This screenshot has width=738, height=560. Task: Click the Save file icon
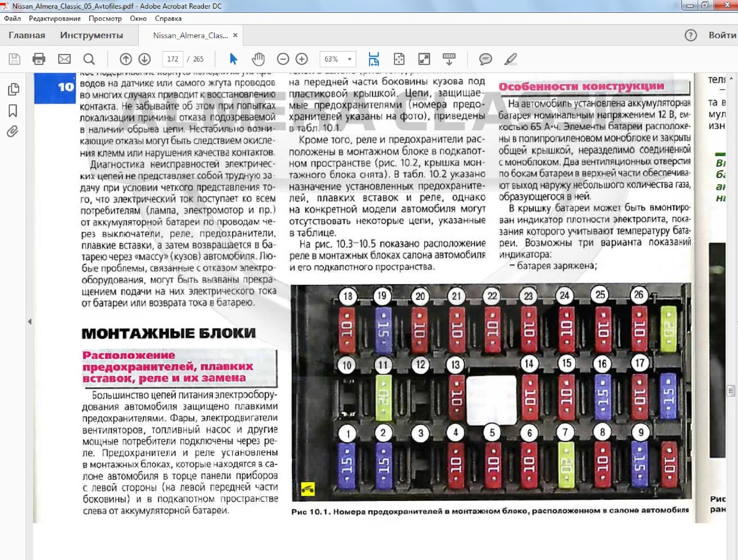(x=15, y=59)
